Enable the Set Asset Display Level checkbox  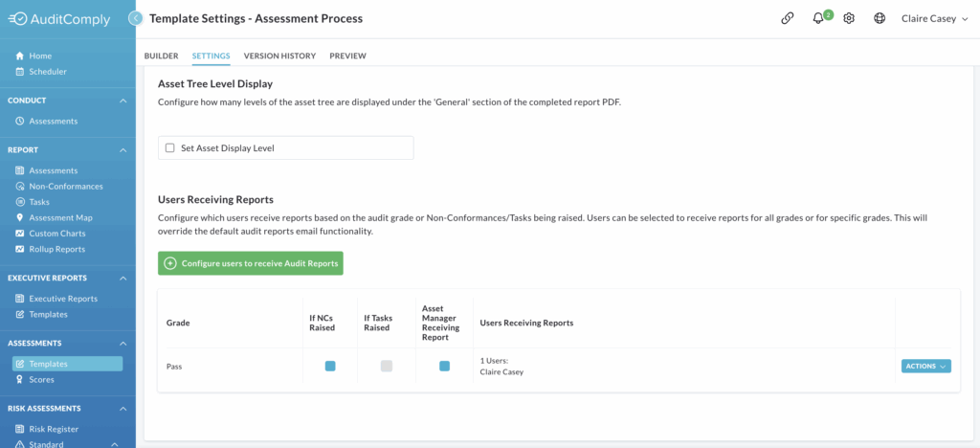169,148
